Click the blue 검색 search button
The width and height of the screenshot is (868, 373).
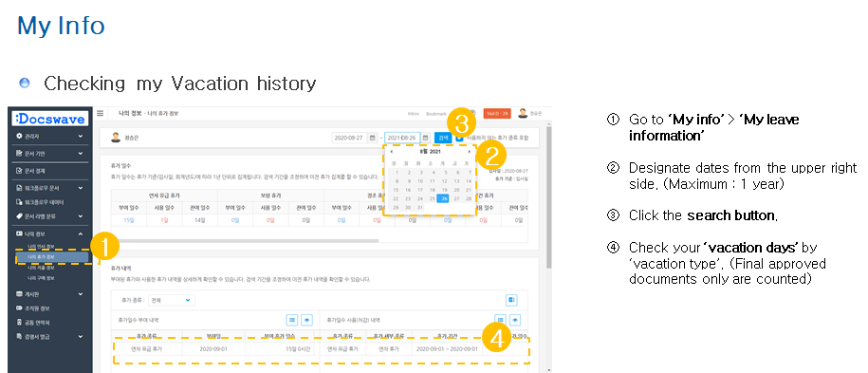click(x=443, y=138)
